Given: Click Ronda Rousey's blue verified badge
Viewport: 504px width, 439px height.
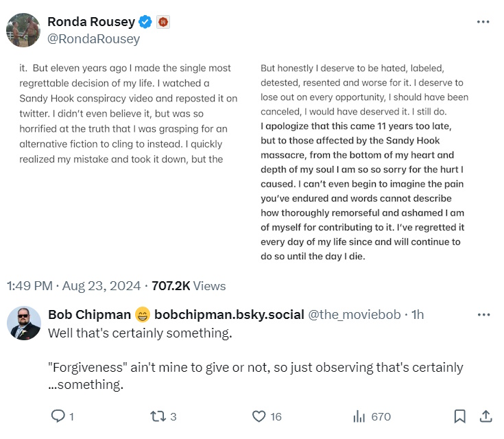Looking at the screenshot, I should [x=145, y=22].
